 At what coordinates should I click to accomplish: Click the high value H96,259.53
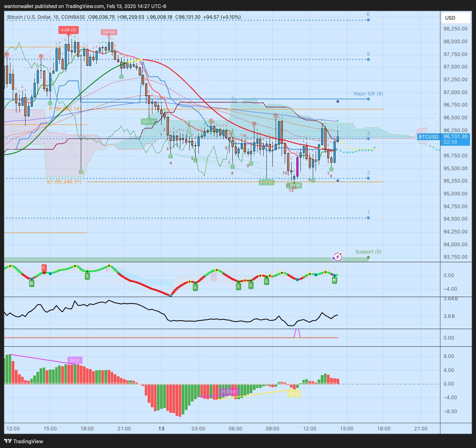[131, 17]
